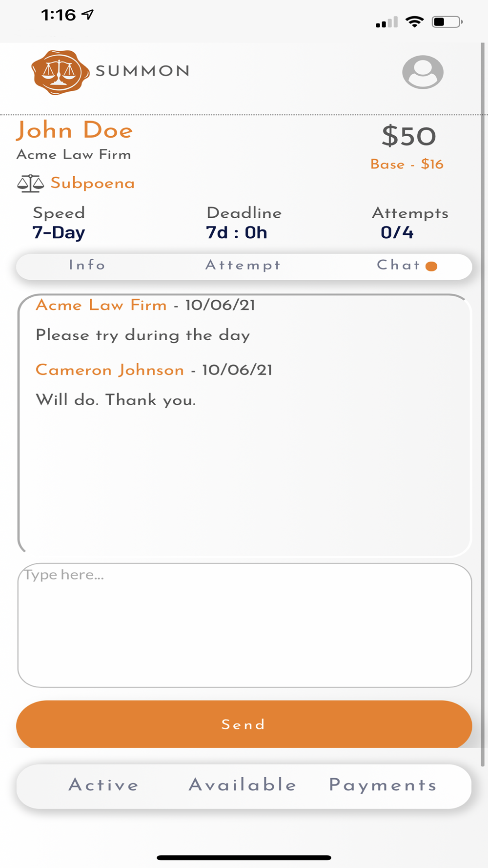
Task: Tap the scales icon beside Subpoena
Action: click(30, 184)
